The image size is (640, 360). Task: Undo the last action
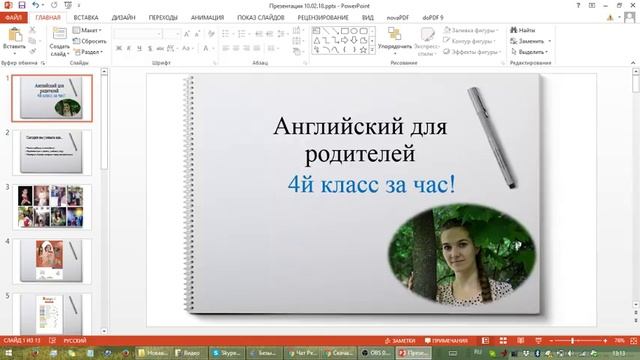(x=36, y=5)
